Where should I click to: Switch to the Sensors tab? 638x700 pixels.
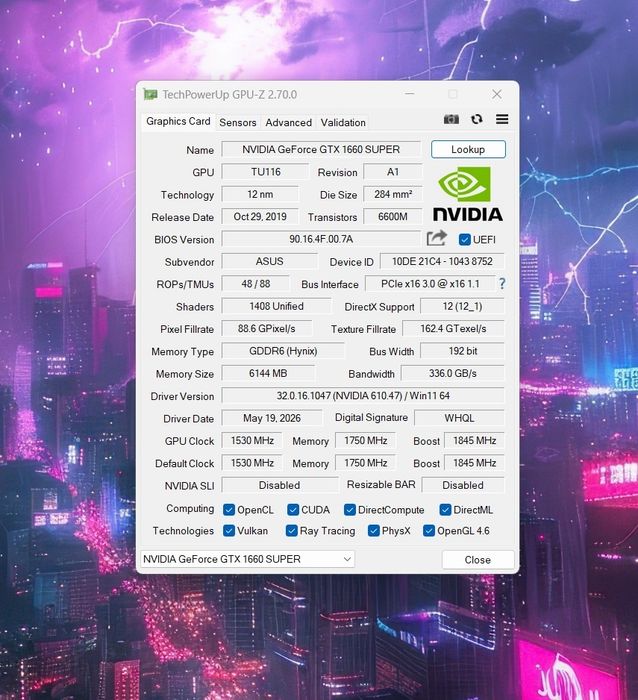pyautogui.click(x=238, y=122)
